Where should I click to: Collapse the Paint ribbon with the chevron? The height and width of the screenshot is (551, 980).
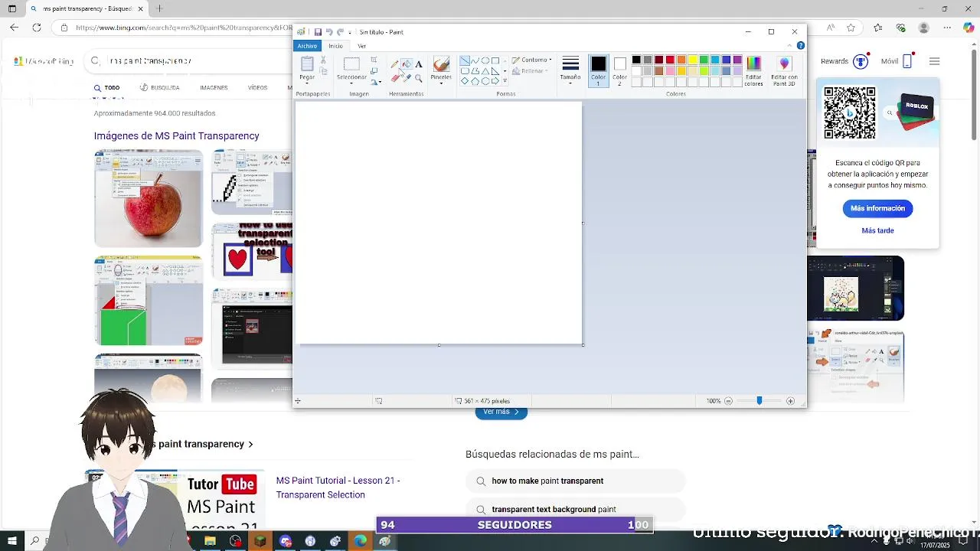tap(790, 46)
